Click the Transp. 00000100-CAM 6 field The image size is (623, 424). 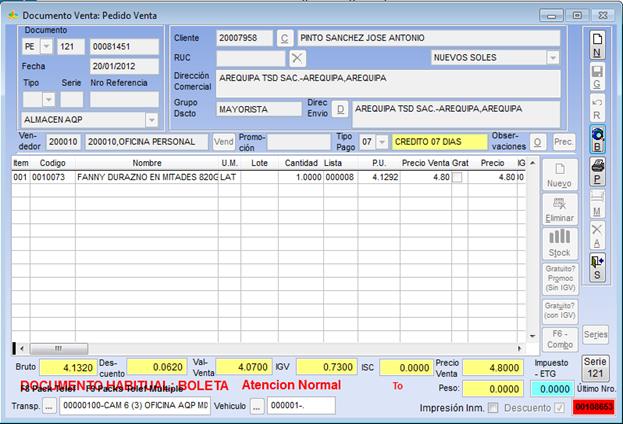135,406
